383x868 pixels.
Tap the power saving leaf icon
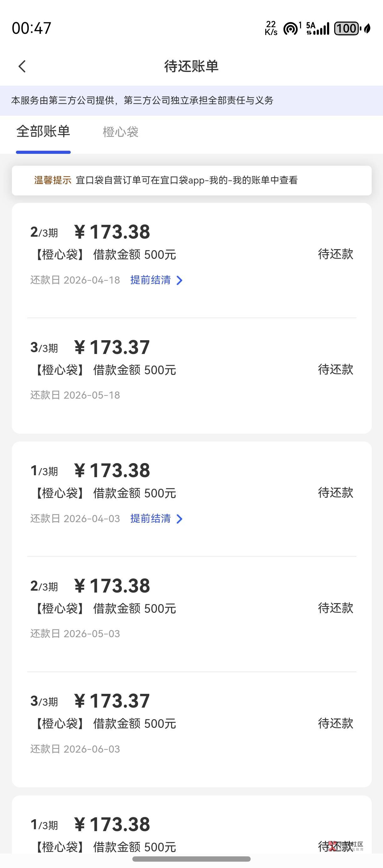[367, 29]
